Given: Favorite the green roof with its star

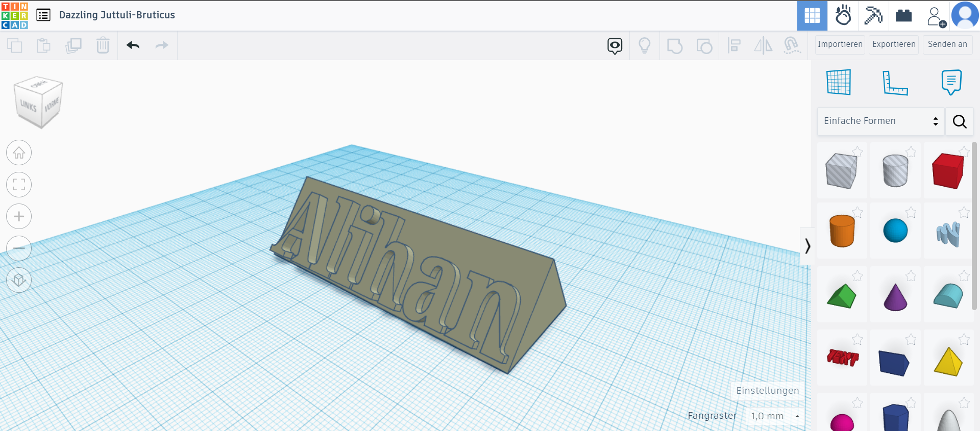Looking at the screenshot, I should pyautogui.click(x=858, y=276).
